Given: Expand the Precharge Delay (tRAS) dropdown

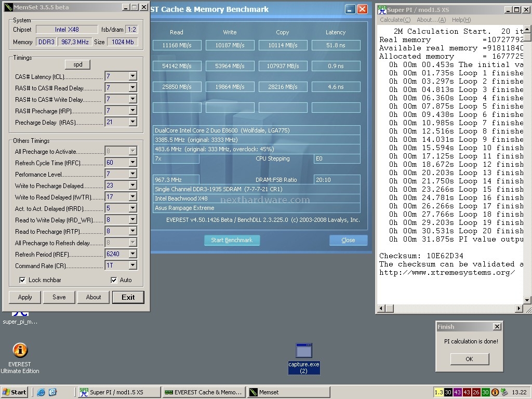Looking at the screenshot, I should 132,122.
